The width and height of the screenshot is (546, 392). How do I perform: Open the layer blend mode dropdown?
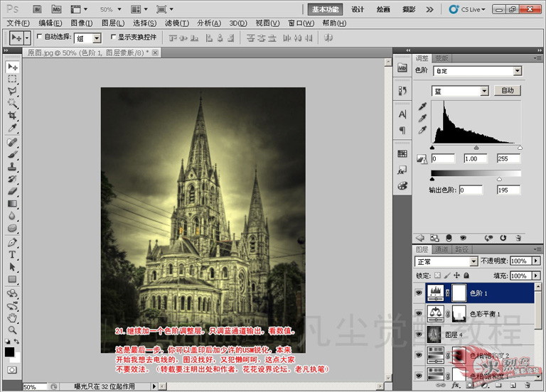click(x=473, y=261)
